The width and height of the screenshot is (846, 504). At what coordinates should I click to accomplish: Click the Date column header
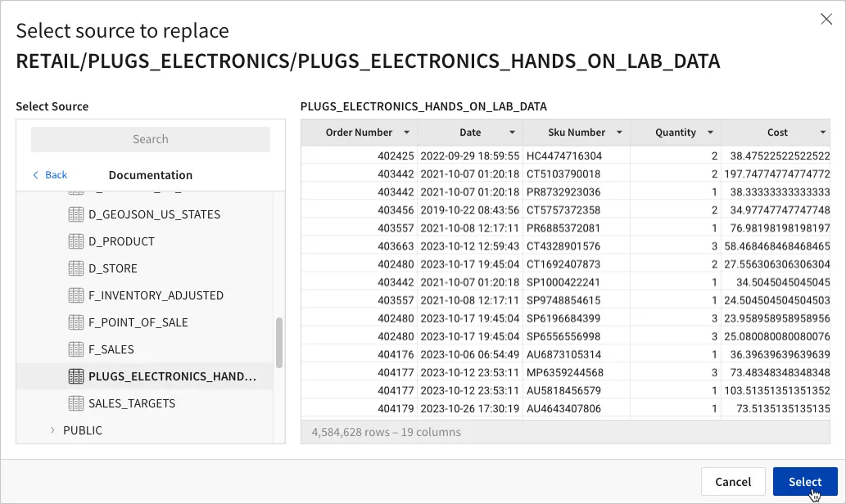(x=470, y=133)
